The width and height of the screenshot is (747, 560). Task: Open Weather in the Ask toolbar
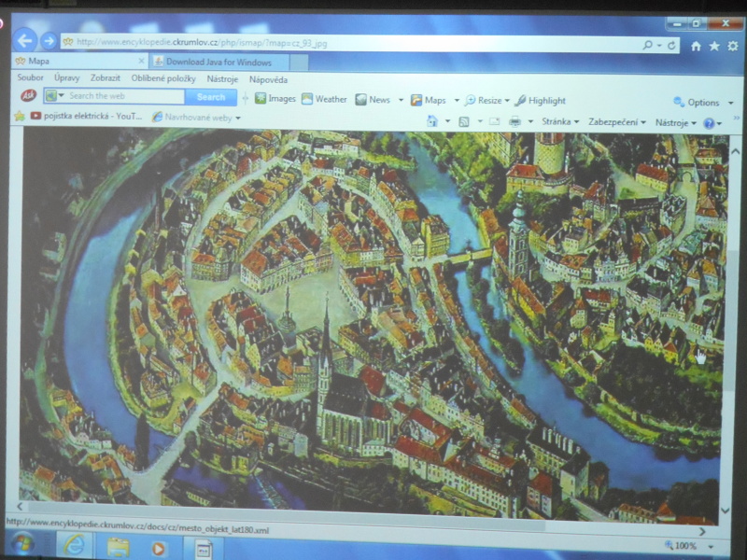tap(324, 99)
